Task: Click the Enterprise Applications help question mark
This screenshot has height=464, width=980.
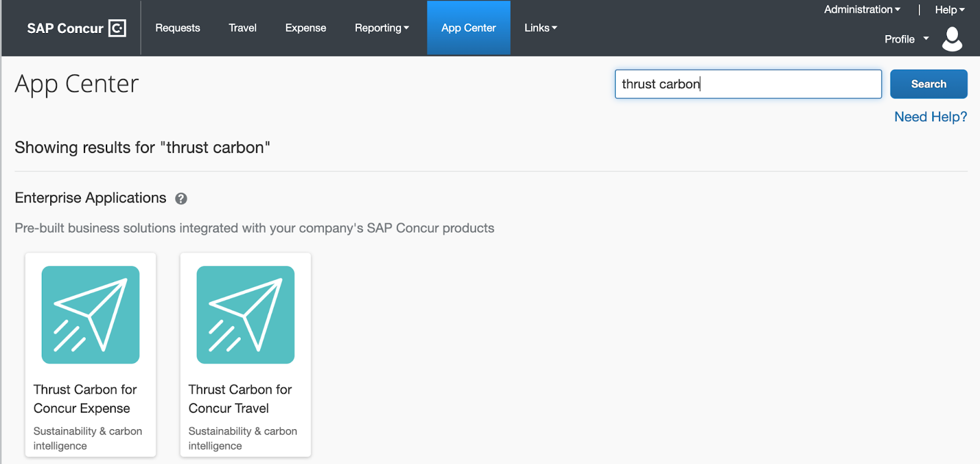Action: pyautogui.click(x=181, y=198)
